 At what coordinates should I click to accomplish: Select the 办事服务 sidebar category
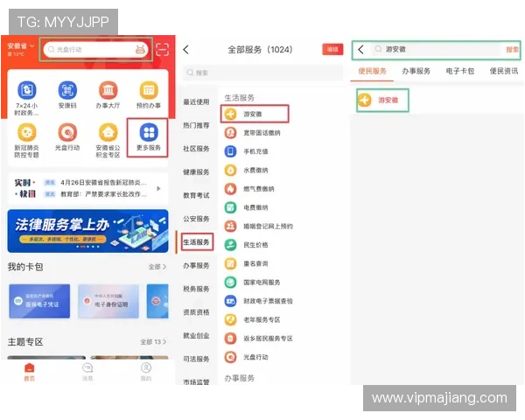(x=196, y=266)
